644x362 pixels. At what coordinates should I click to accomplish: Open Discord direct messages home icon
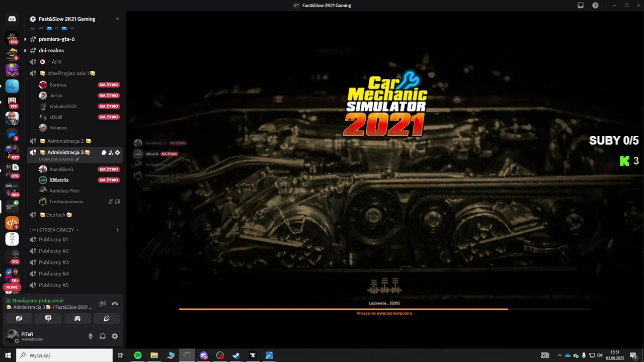coord(12,19)
